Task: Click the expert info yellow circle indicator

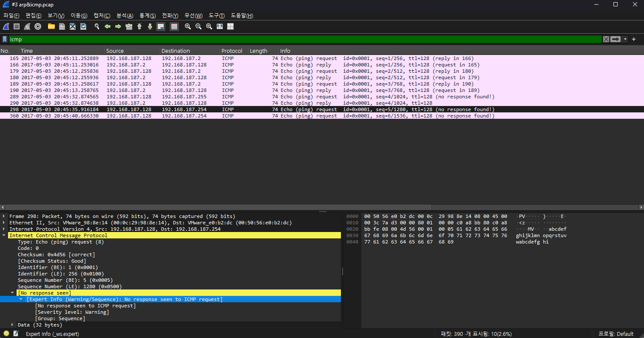Action: pos(6,334)
